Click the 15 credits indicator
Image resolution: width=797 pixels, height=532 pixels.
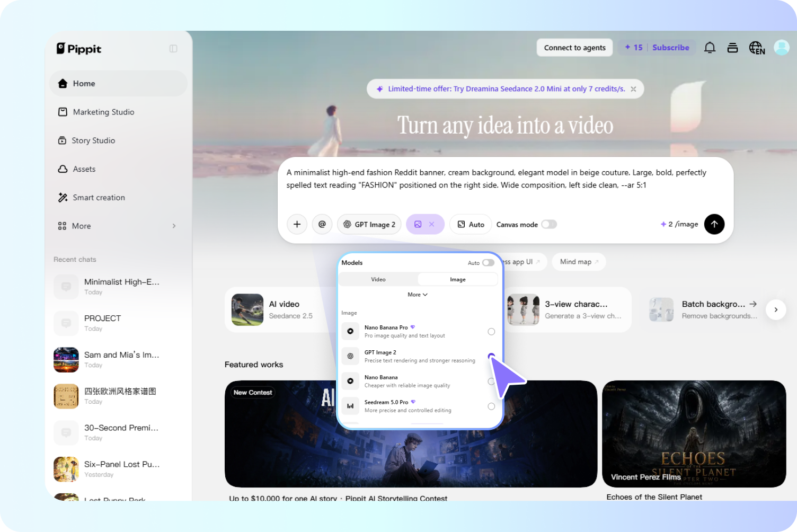point(634,48)
